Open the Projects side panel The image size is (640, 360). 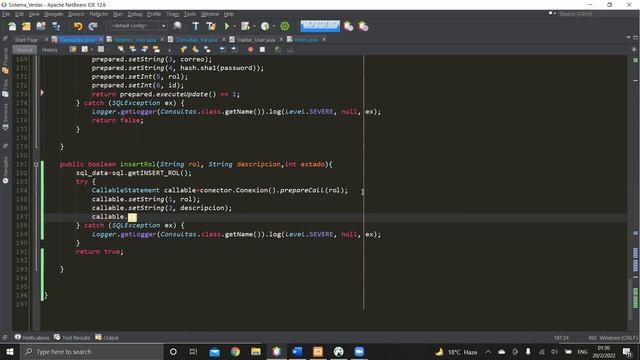[x=5, y=62]
